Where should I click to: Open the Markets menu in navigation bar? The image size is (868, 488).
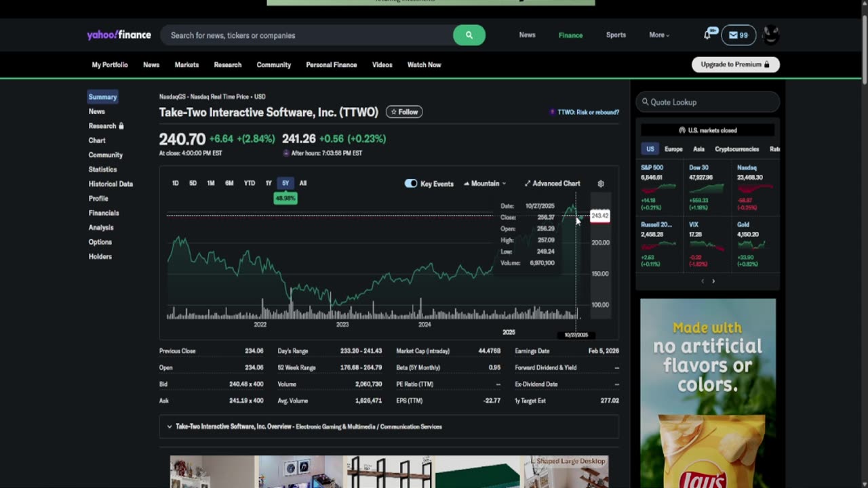pyautogui.click(x=186, y=65)
